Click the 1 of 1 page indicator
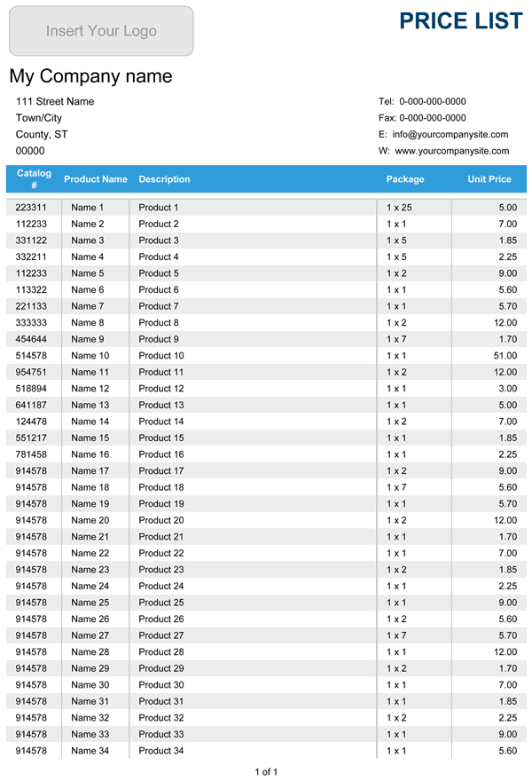Image resolution: width=532 pixels, height=781 pixels. [266, 772]
